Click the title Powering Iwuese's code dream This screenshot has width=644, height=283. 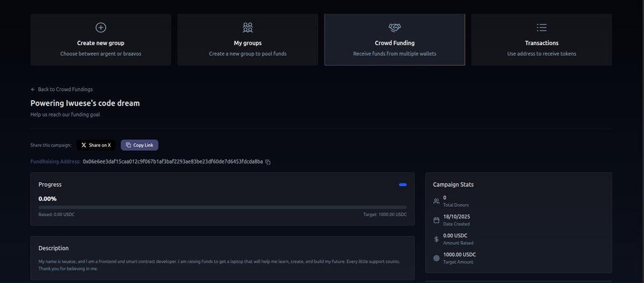pos(85,103)
